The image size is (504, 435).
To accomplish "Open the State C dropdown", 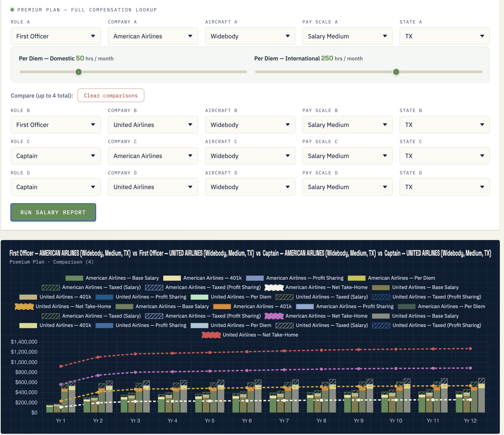I will coord(445,156).
